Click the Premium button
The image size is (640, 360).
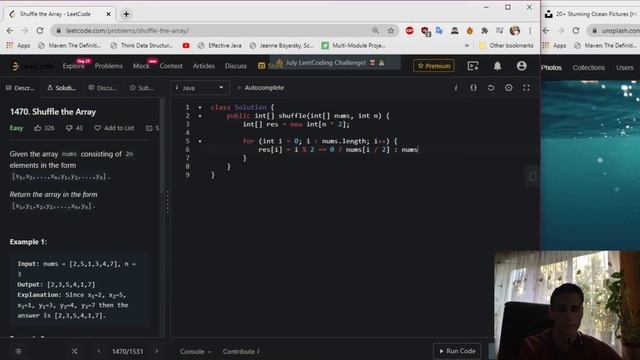[x=434, y=66]
